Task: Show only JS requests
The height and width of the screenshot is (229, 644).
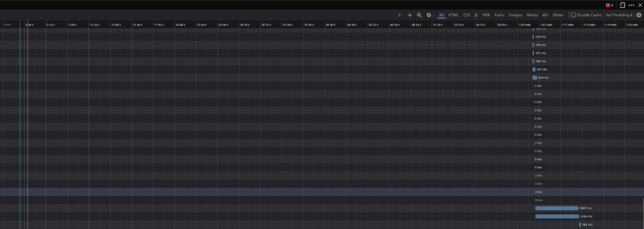Action: (476, 15)
